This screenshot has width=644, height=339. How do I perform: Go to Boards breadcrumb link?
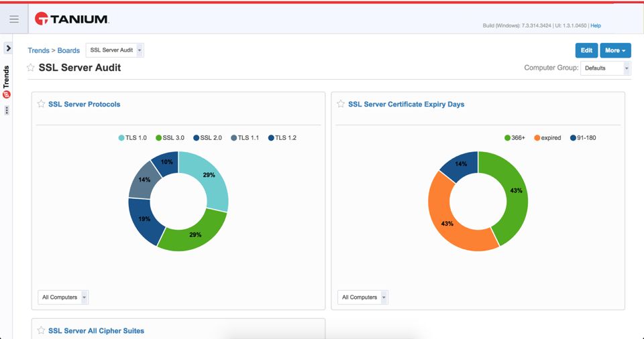[x=68, y=50]
